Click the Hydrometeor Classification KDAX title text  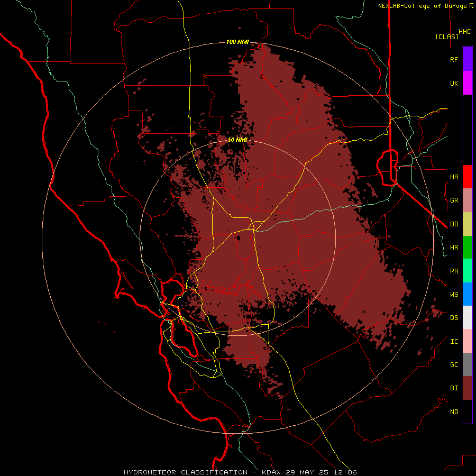(x=240, y=472)
